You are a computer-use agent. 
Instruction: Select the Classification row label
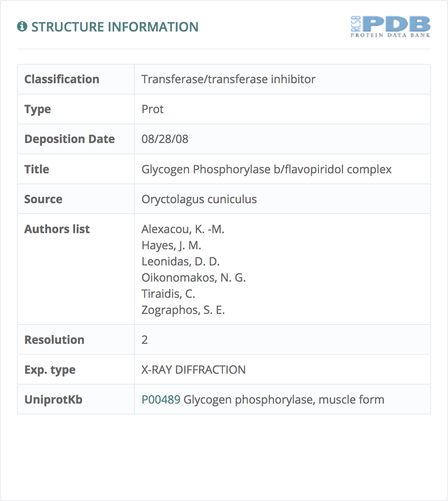pos(62,79)
